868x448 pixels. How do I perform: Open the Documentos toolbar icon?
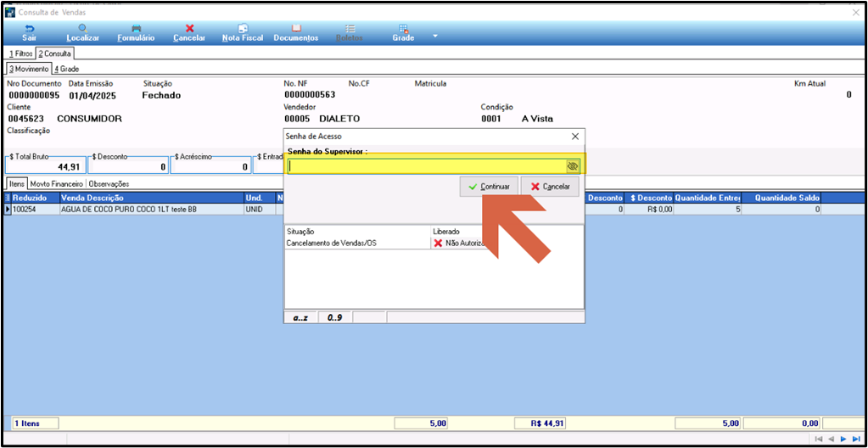coord(296,33)
